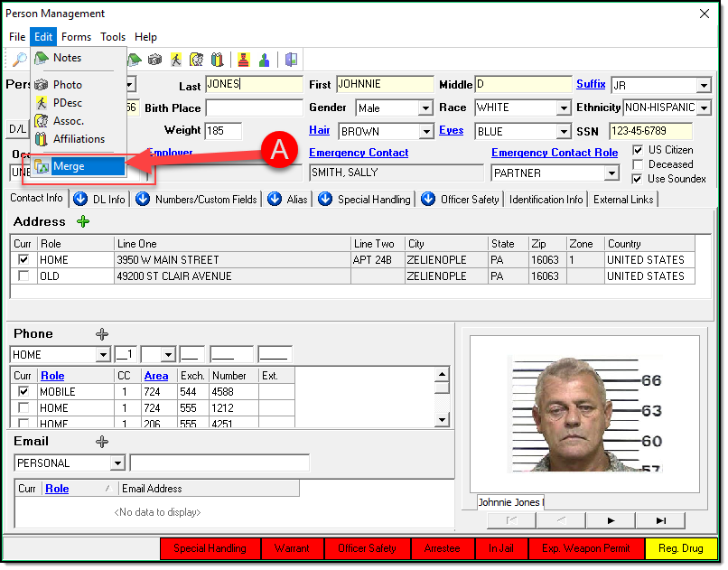Click the magnifying glass search toolbar icon
This screenshot has height=570, width=728.
click(x=19, y=60)
